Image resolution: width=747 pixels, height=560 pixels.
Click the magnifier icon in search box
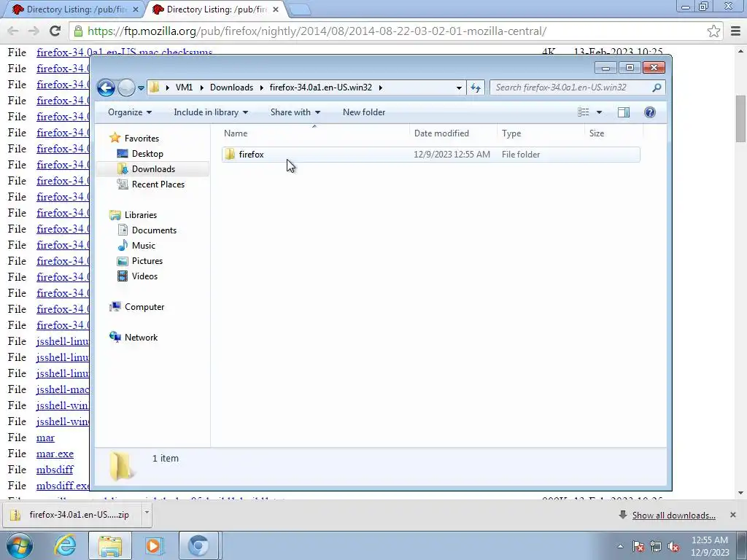click(657, 87)
